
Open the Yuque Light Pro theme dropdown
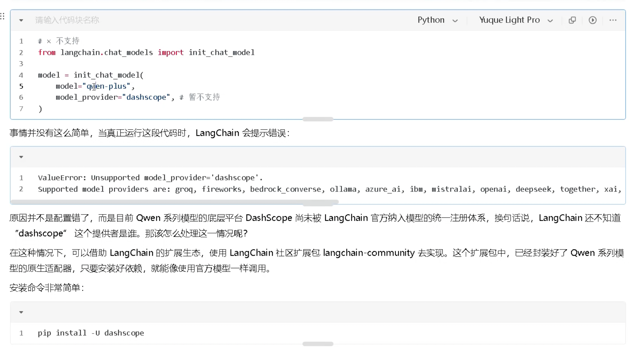[x=516, y=20]
